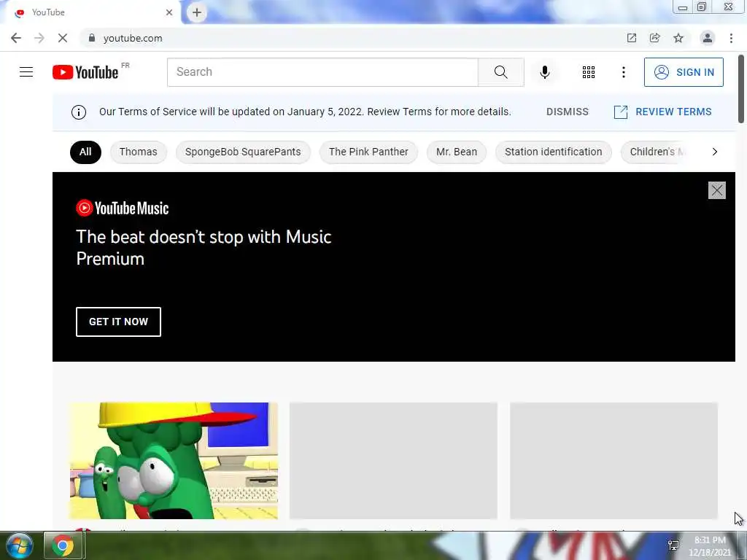Bookmark this page with star icon
The image size is (747, 560).
678,38
